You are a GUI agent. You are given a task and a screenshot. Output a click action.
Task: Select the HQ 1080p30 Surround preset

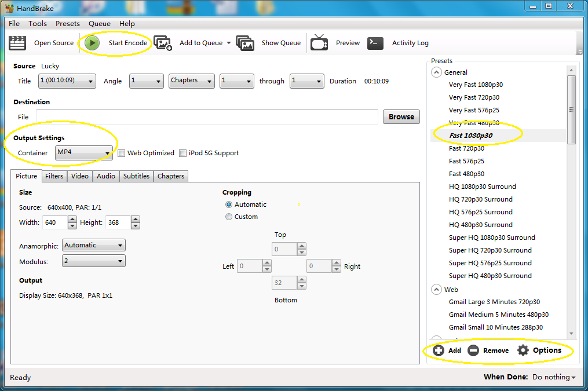(482, 187)
